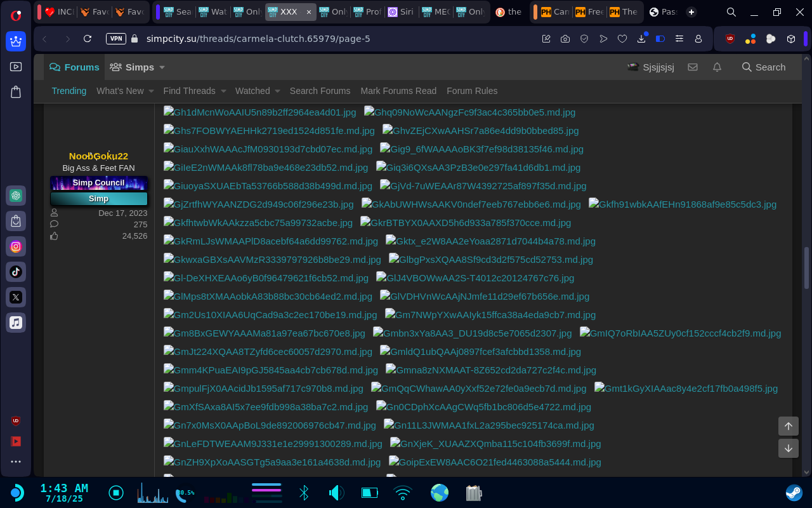Toggle the VPN badge in the address bar

(x=115, y=39)
